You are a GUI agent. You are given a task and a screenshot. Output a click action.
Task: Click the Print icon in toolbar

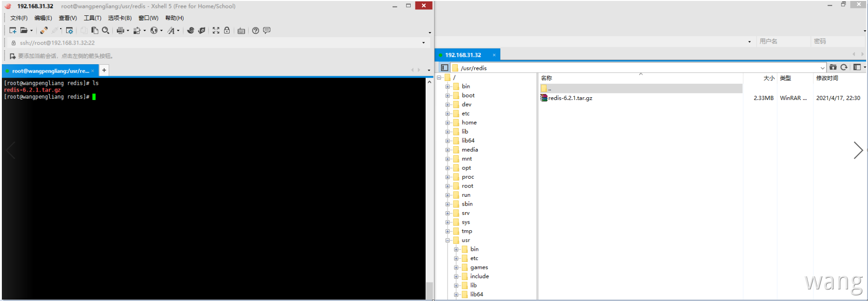coord(120,30)
